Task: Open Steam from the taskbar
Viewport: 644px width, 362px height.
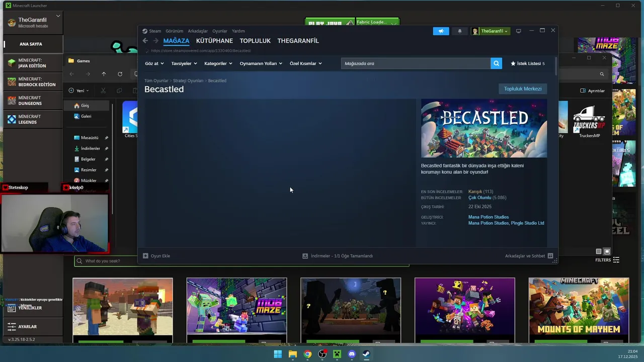Action: click(366, 354)
